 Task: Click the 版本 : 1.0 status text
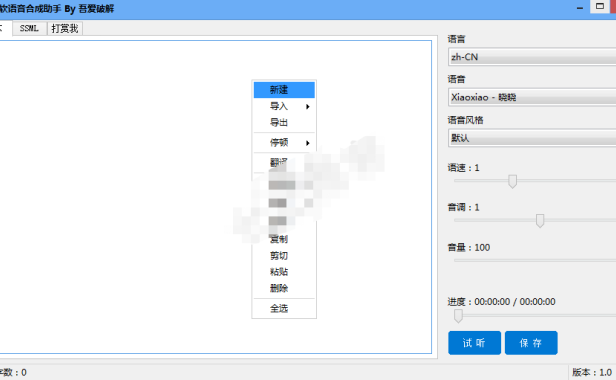592,372
